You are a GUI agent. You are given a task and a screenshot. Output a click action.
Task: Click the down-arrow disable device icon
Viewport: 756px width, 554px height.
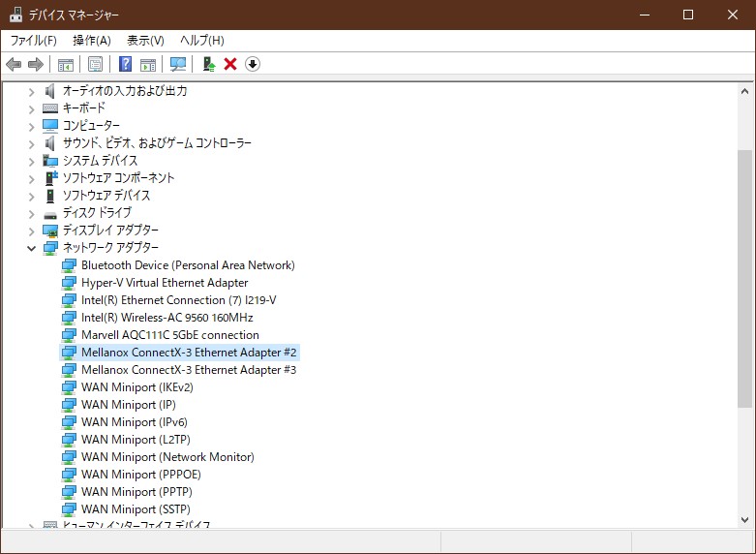pyautogui.click(x=253, y=64)
